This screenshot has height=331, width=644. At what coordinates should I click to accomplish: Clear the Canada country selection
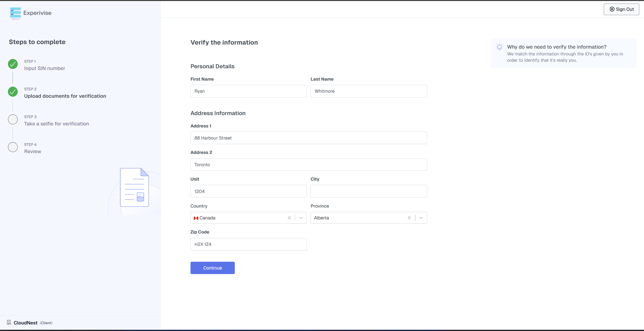289,218
